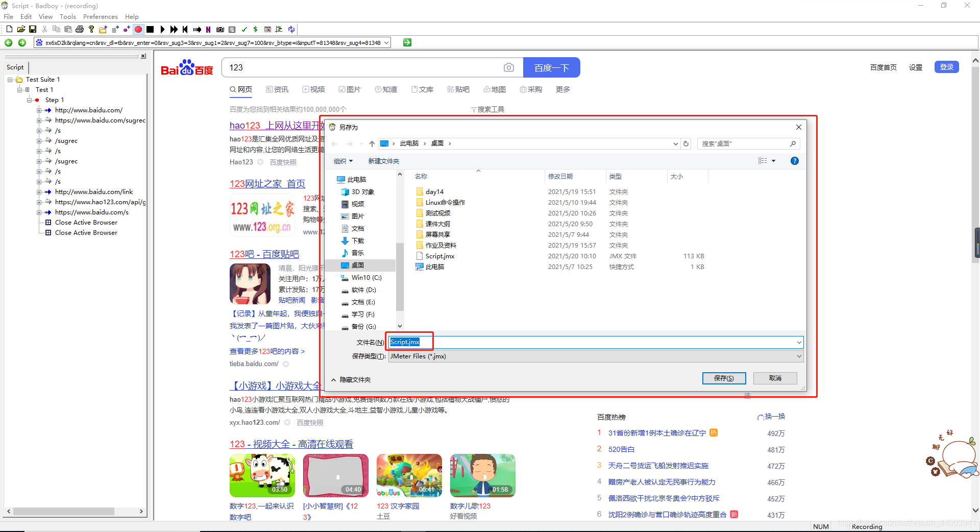
Task: Open the 03:50 cow video thumbnail
Action: click(262, 475)
